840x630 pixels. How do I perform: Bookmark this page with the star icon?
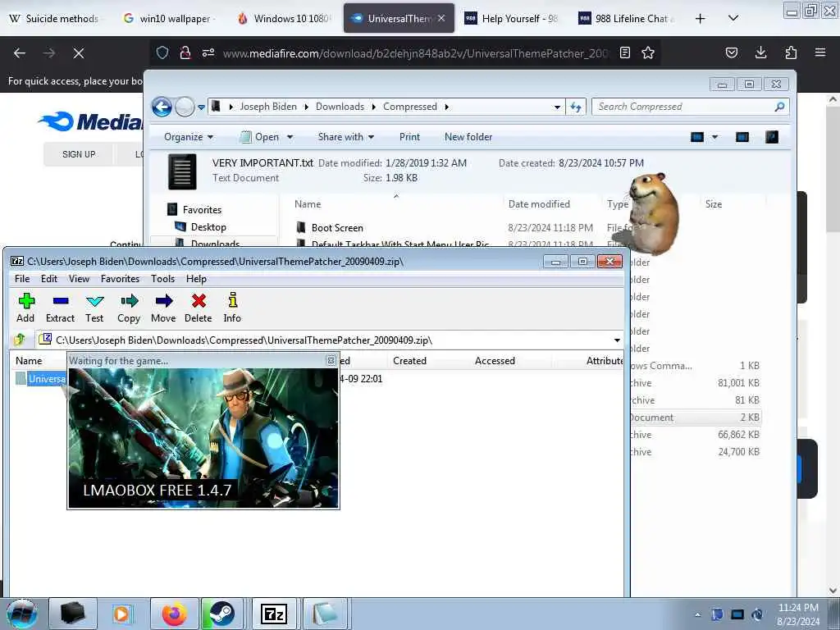648,52
